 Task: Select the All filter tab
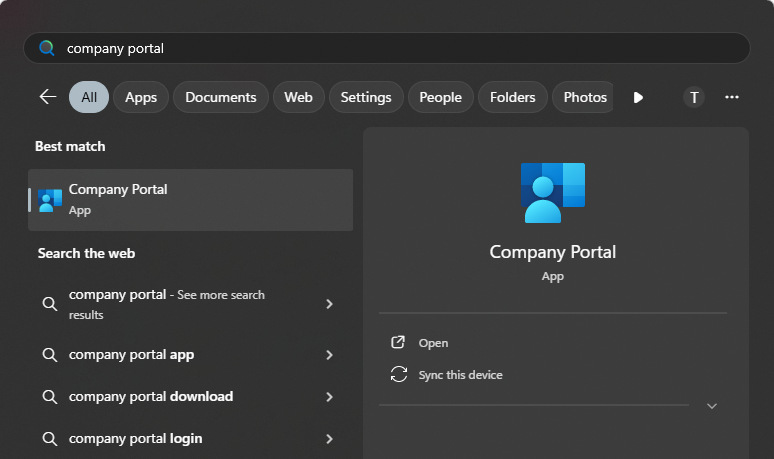tap(89, 97)
